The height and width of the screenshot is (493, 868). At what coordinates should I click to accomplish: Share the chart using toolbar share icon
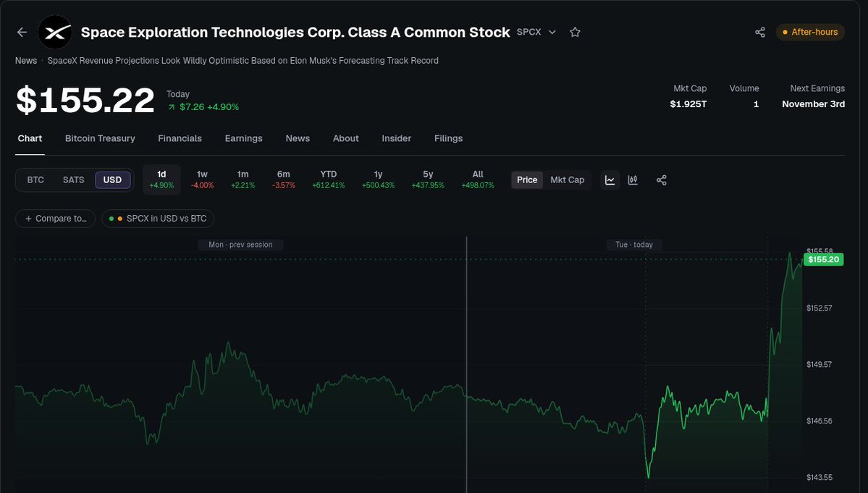[x=662, y=180]
